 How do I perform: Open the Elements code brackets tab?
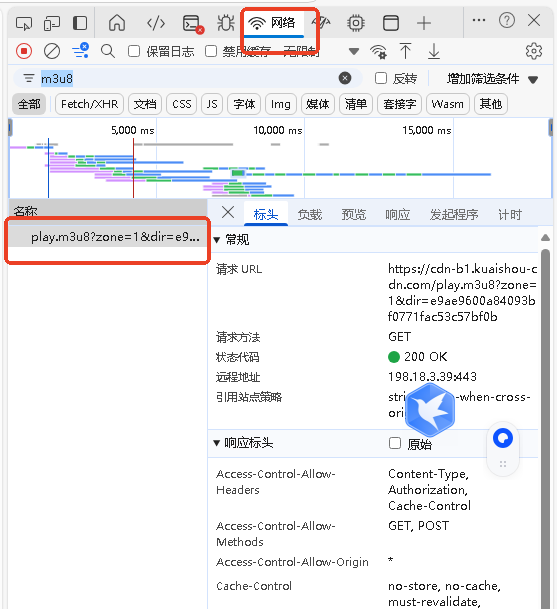pyautogui.click(x=156, y=23)
